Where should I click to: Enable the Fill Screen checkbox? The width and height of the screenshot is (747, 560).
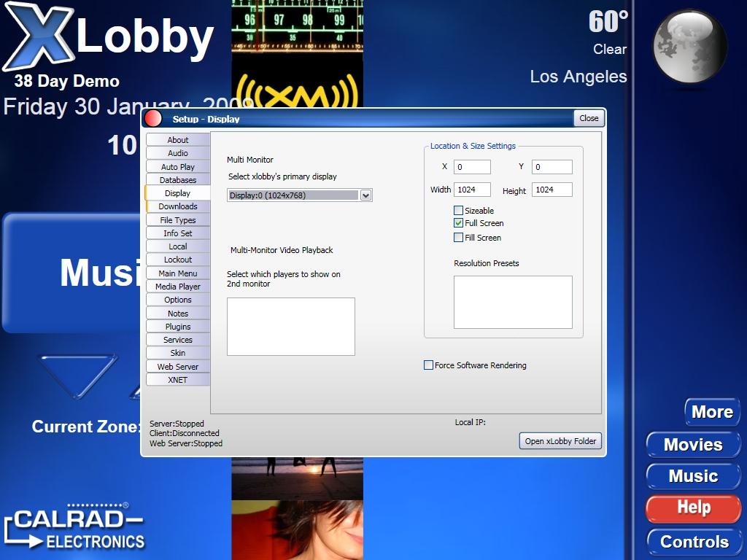point(458,238)
